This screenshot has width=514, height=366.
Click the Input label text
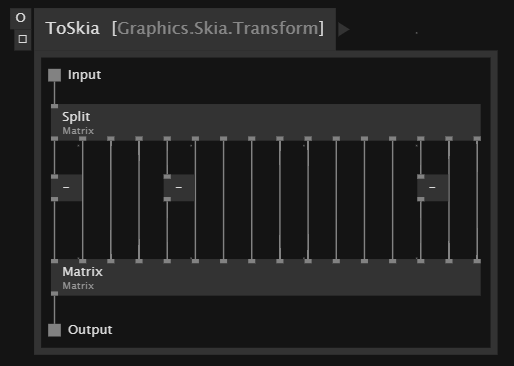(x=84, y=75)
